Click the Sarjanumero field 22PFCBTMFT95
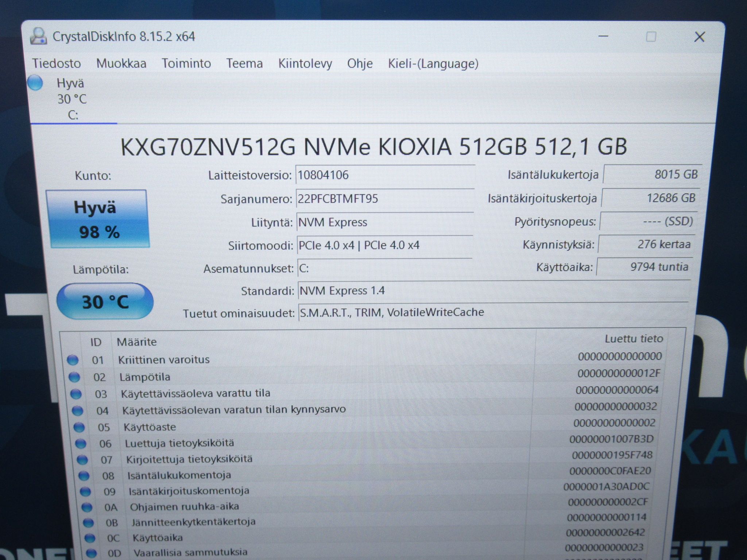747x560 pixels. 385,199
